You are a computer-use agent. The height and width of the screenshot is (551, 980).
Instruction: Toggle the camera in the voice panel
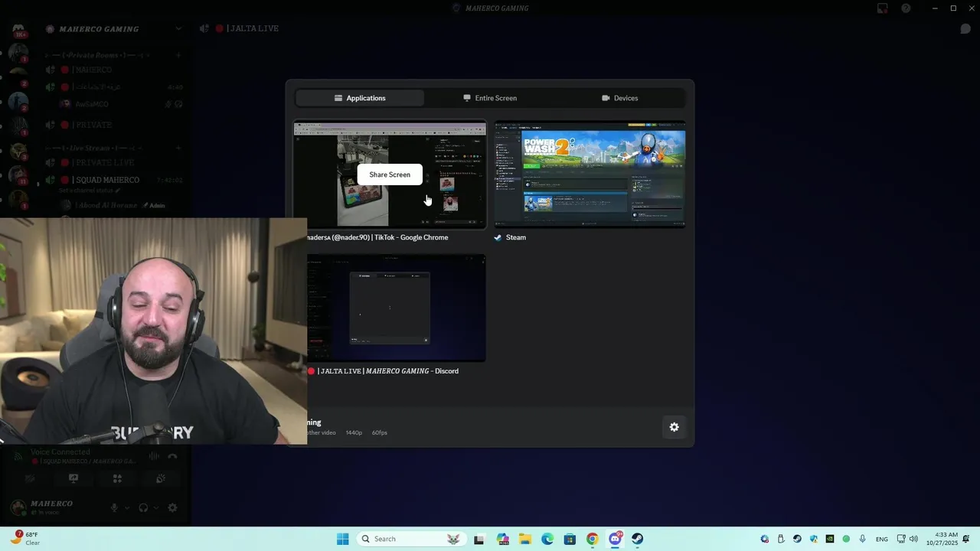[x=30, y=478]
